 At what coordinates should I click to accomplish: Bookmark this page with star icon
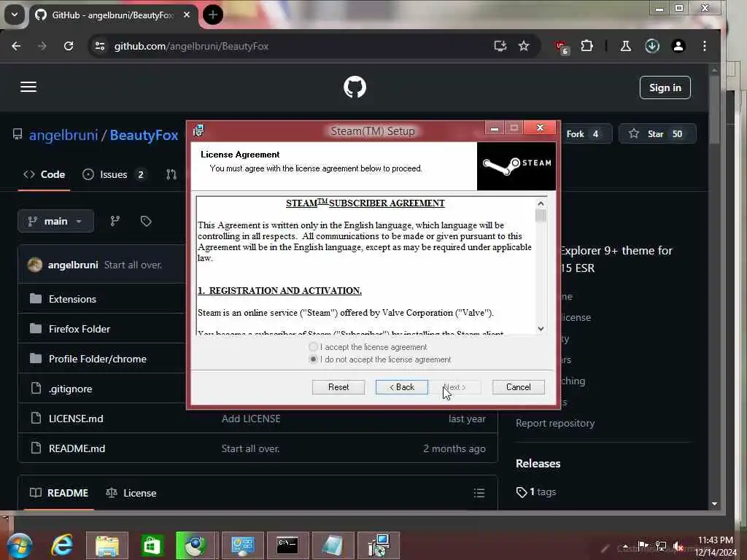tap(524, 46)
